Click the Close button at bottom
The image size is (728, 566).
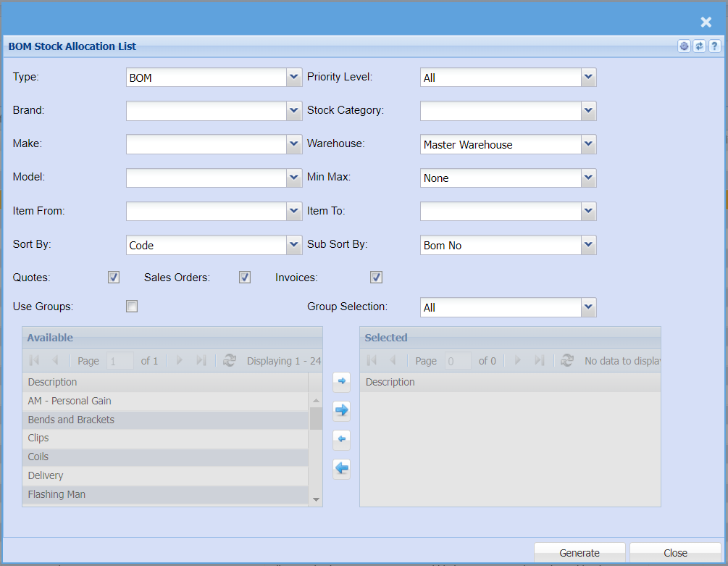click(x=675, y=553)
